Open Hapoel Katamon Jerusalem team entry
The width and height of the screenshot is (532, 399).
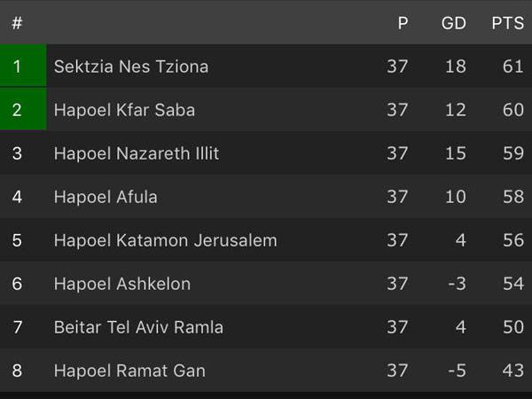[166, 240]
